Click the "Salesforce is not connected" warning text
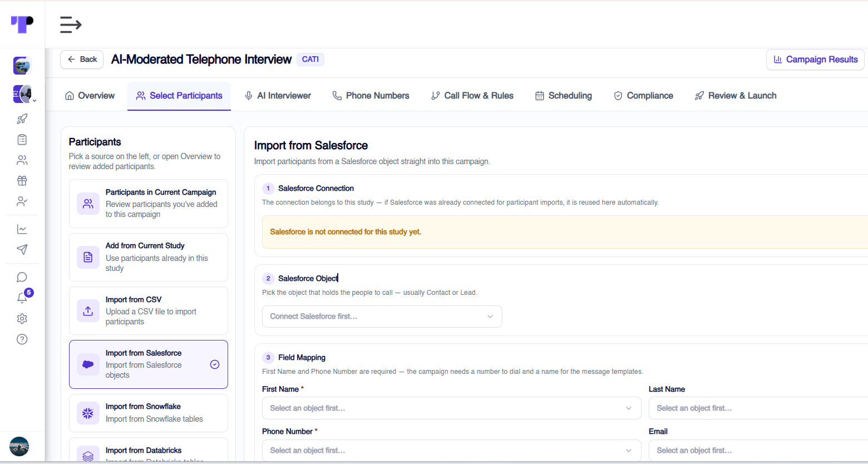 point(346,232)
